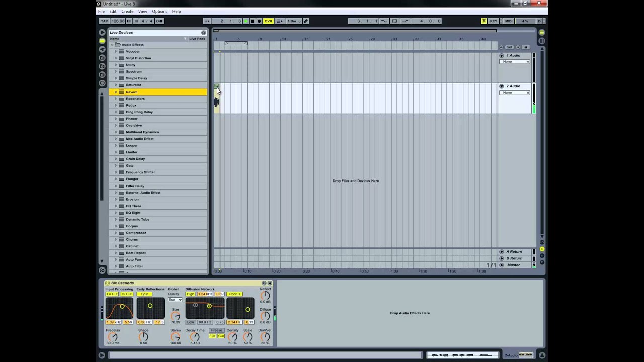Image resolution: width=644 pixels, height=362 pixels.
Task: Click the Set locator button
Action: [x=509, y=47]
